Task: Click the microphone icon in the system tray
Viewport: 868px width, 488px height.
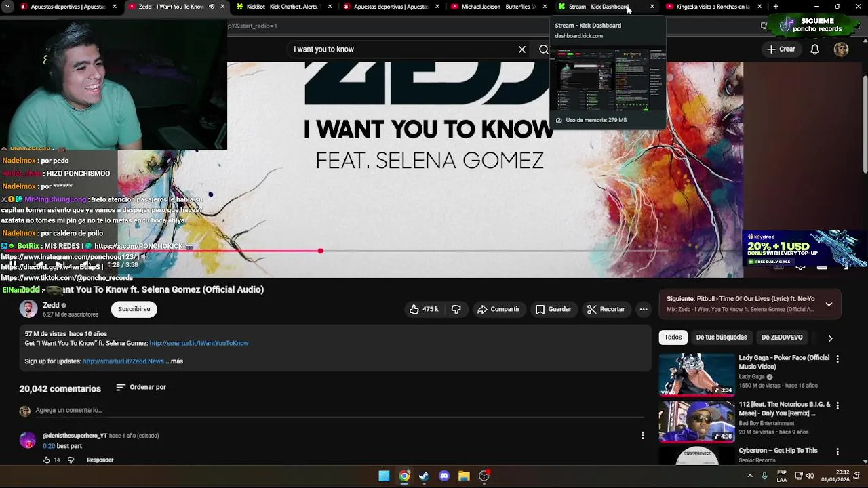Action: pos(764,476)
